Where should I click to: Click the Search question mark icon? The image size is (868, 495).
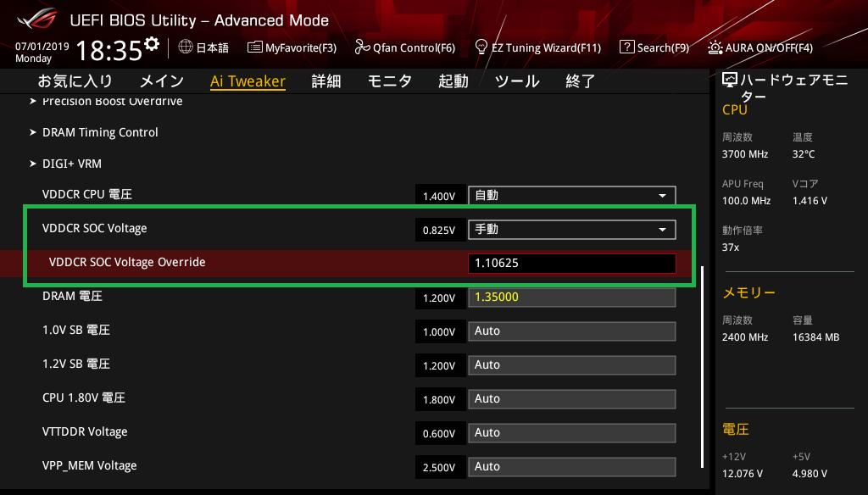pyautogui.click(x=626, y=47)
